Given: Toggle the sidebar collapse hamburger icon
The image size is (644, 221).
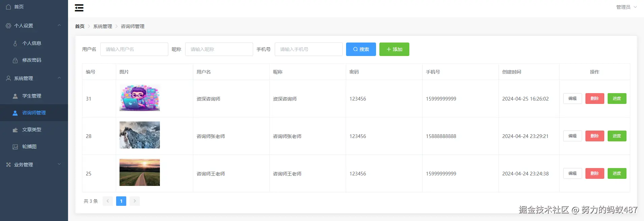Looking at the screenshot, I should click(79, 8).
